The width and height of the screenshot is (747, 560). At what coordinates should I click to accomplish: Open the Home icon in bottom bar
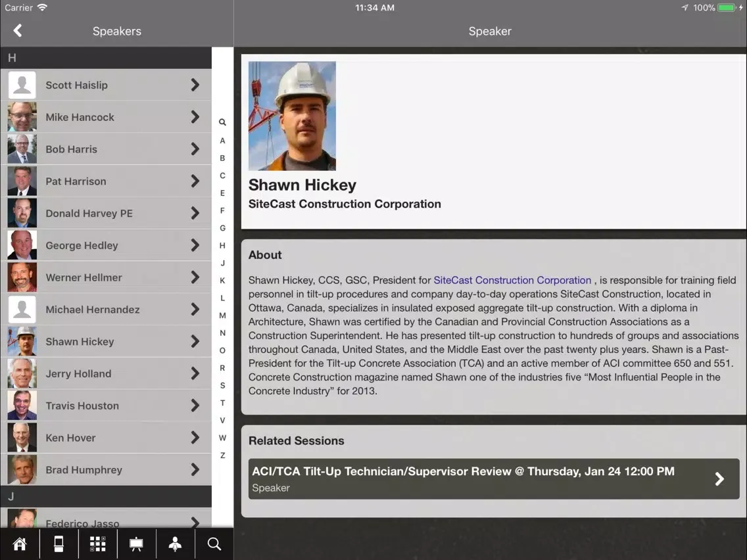coord(20,544)
